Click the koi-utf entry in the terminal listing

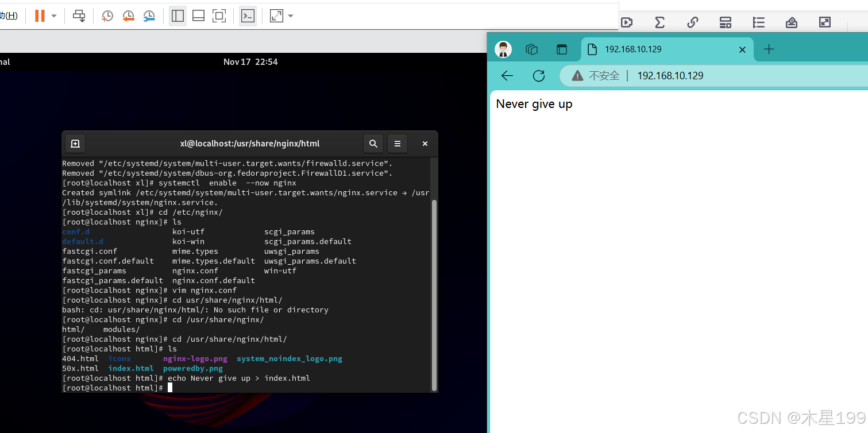pyautogui.click(x=188, y=232)
